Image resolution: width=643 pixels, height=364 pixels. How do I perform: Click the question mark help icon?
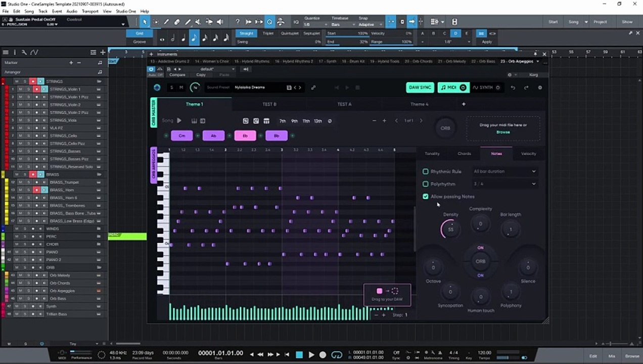238,22
